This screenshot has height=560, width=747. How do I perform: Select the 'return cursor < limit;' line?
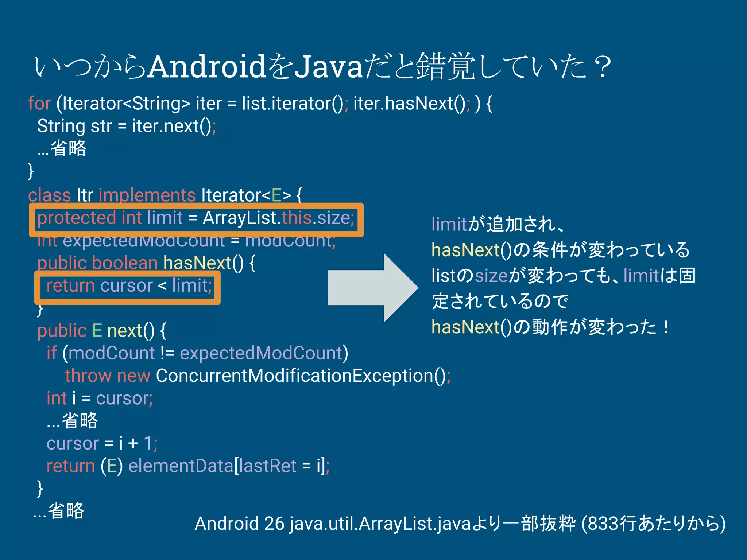coord(129,285)
